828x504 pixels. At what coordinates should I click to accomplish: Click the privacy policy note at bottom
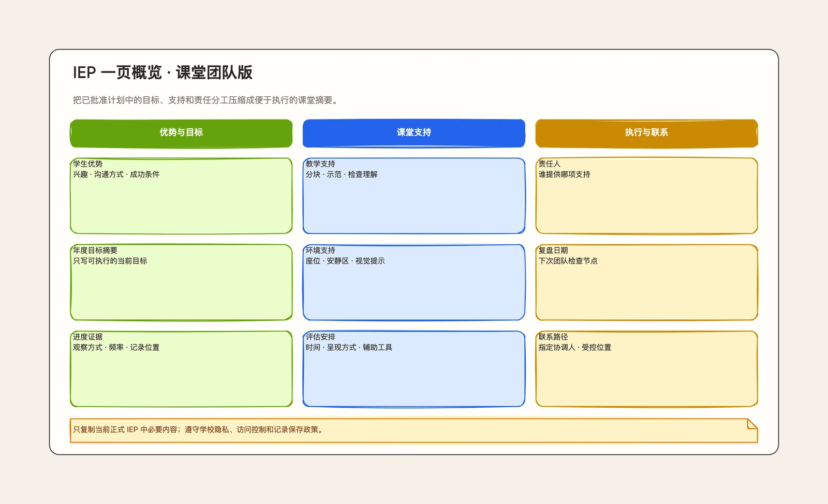click(414, 431)
